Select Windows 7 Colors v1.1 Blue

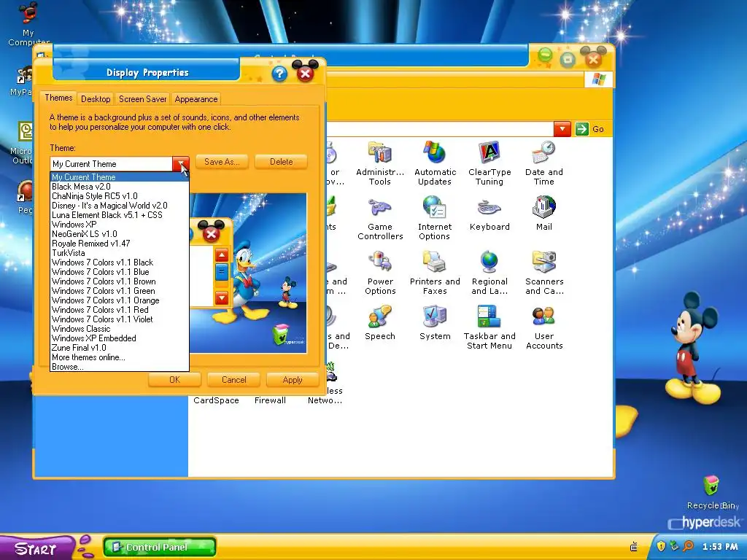(x=120, y=272)
